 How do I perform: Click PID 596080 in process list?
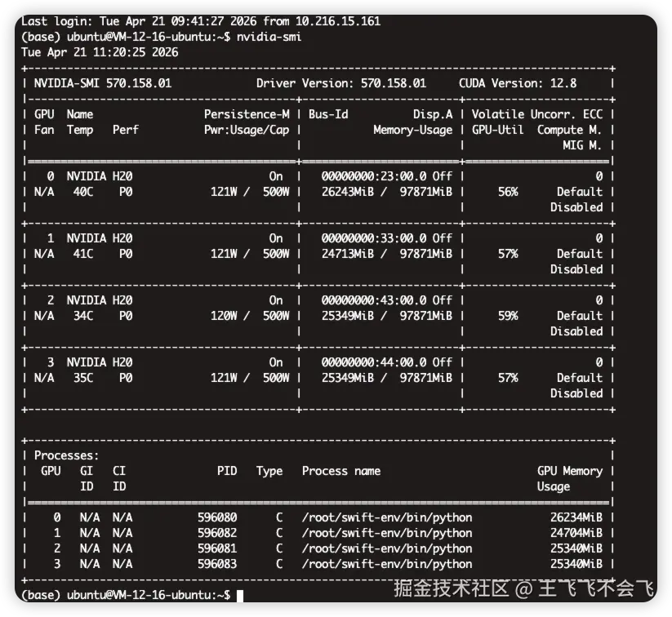pyautogui.click(x=217, y=517)
